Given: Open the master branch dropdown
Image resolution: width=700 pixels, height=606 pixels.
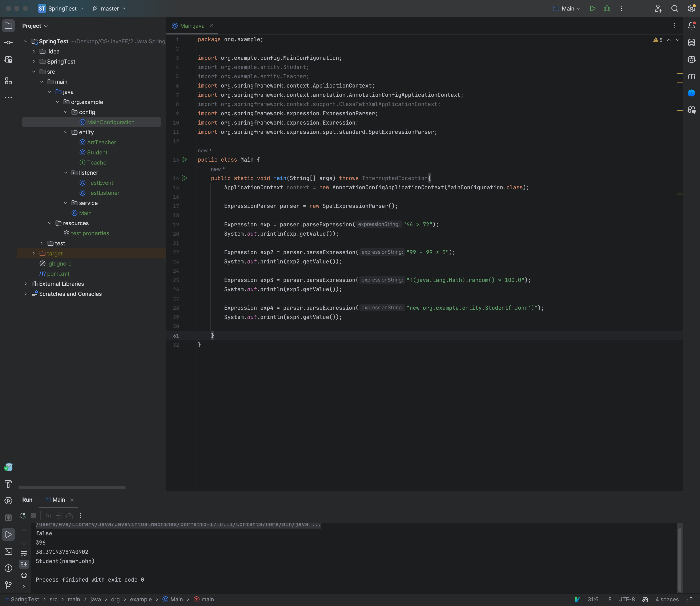Looking at the screenshot, I should click(x=108, y=8).
